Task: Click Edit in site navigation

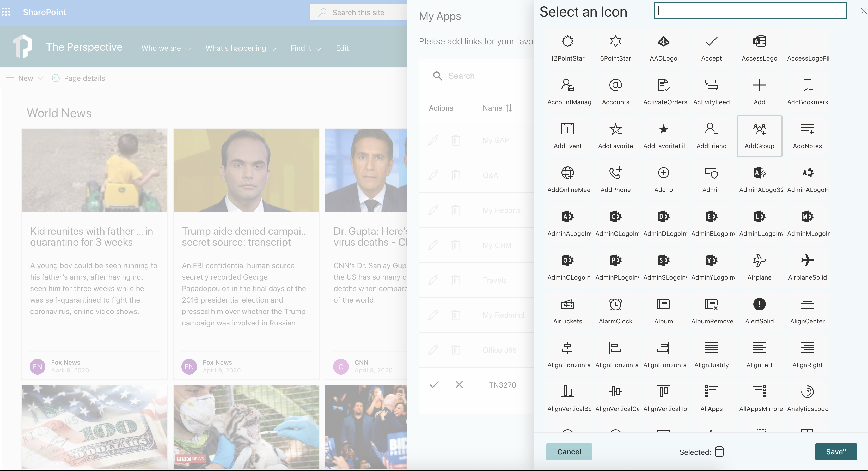Action: [x=342, y=48]
